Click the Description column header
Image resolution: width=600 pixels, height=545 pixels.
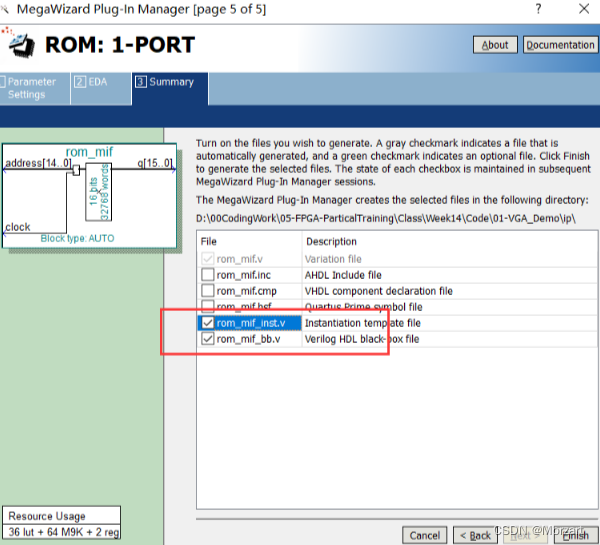[331, 241]
